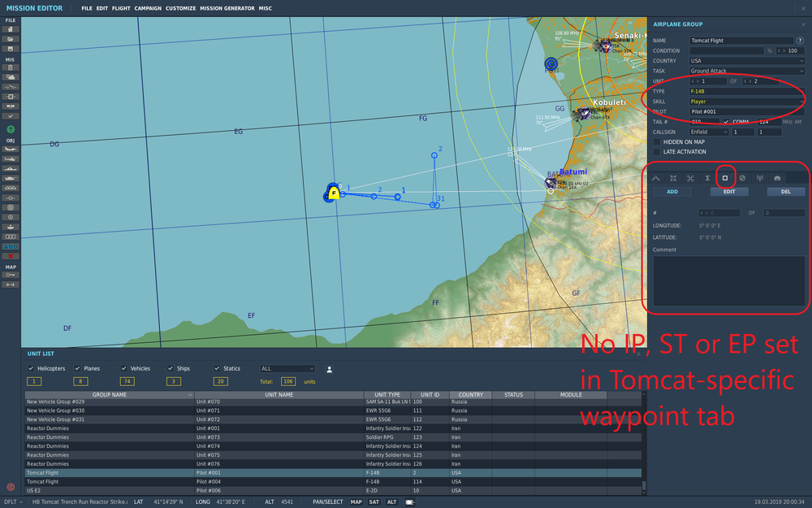This screenshot has width=812, height=508.
Task: Open the CAMPAIGN menu
Action: coord(148,8)
